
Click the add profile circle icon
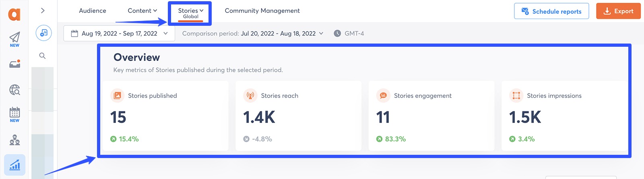[43, 33]
